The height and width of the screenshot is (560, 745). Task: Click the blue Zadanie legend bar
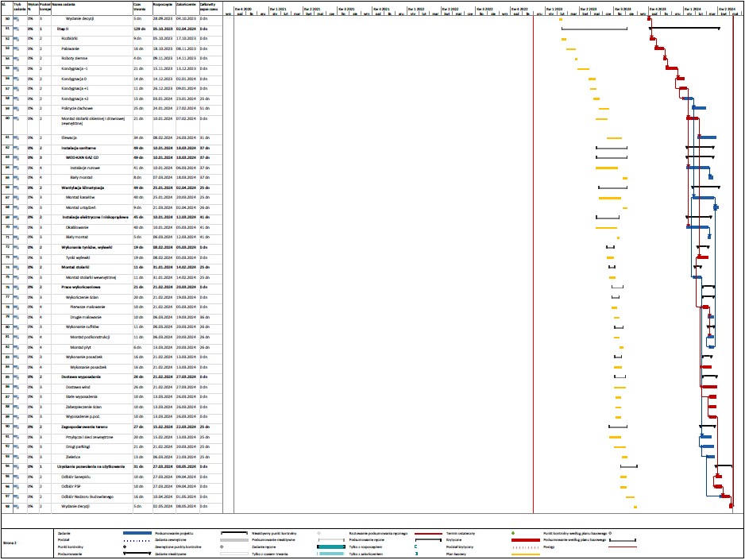pyautogui.click(x=138, y=534)
